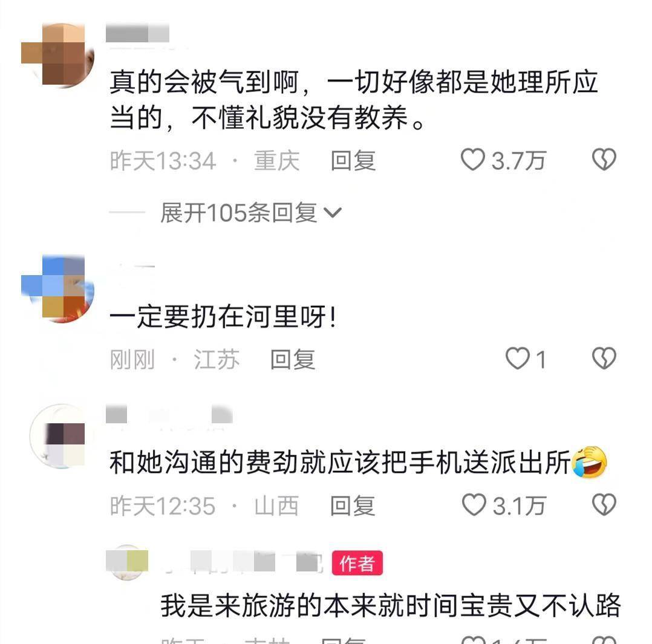This screenshot has width=652, height=644.
Task: Like the 江苏 comment with 1 like
Action: [517, 359]
